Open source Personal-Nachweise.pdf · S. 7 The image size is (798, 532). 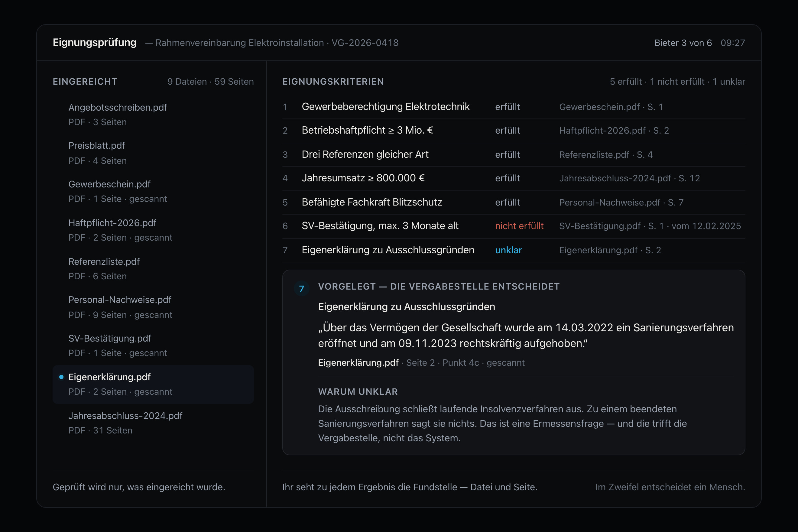click(621, 203)
